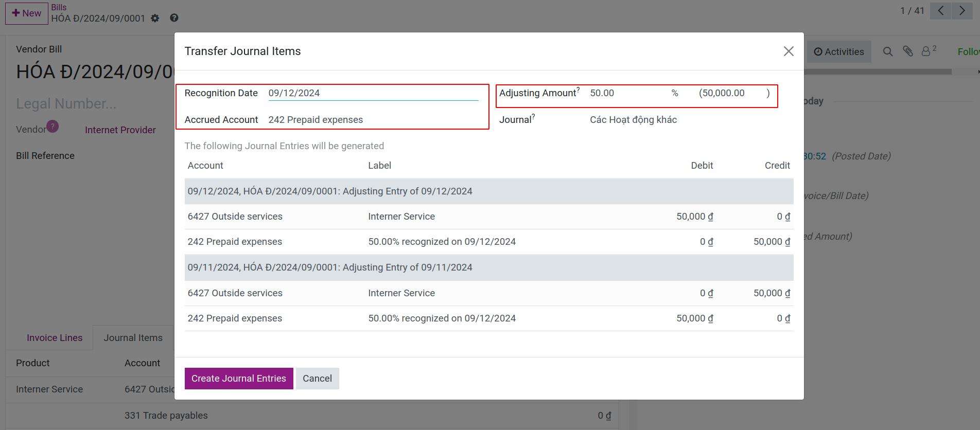Open the Internet Provider vendor link
The image size is (980, 430).
(x=120, y=130)
